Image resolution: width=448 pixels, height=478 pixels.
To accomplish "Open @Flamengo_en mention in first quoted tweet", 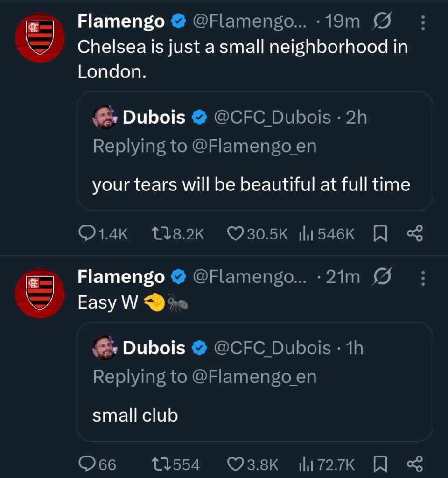I will [x=254, y=146].
